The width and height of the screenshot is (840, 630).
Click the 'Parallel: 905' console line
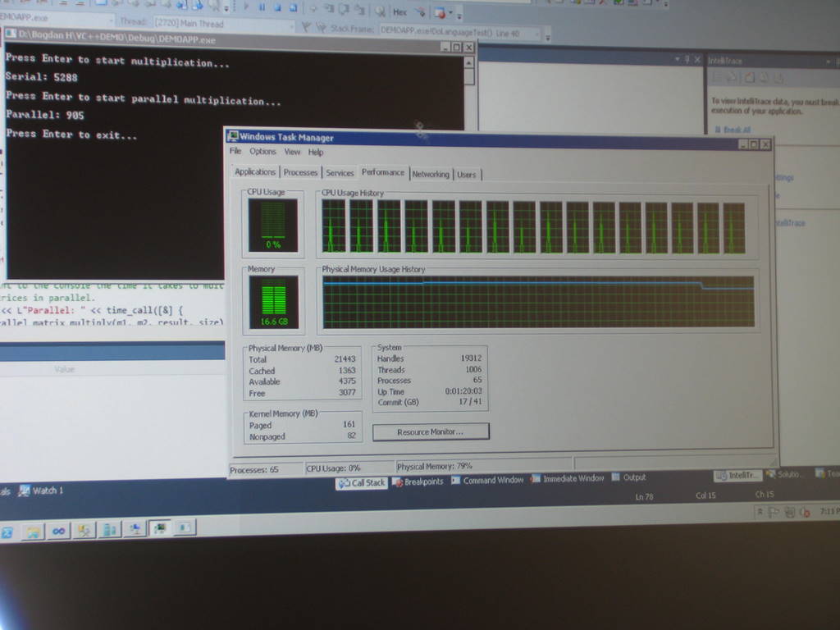coord(45,115)
